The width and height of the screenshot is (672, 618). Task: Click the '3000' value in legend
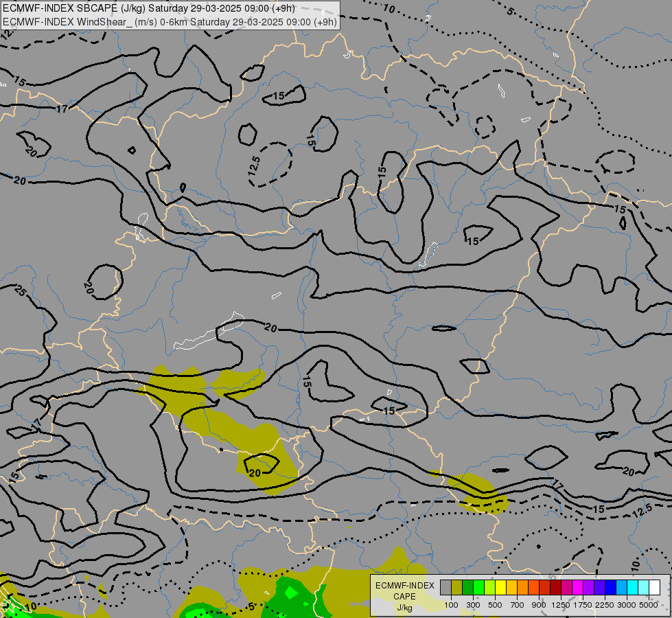click(627, 605)
